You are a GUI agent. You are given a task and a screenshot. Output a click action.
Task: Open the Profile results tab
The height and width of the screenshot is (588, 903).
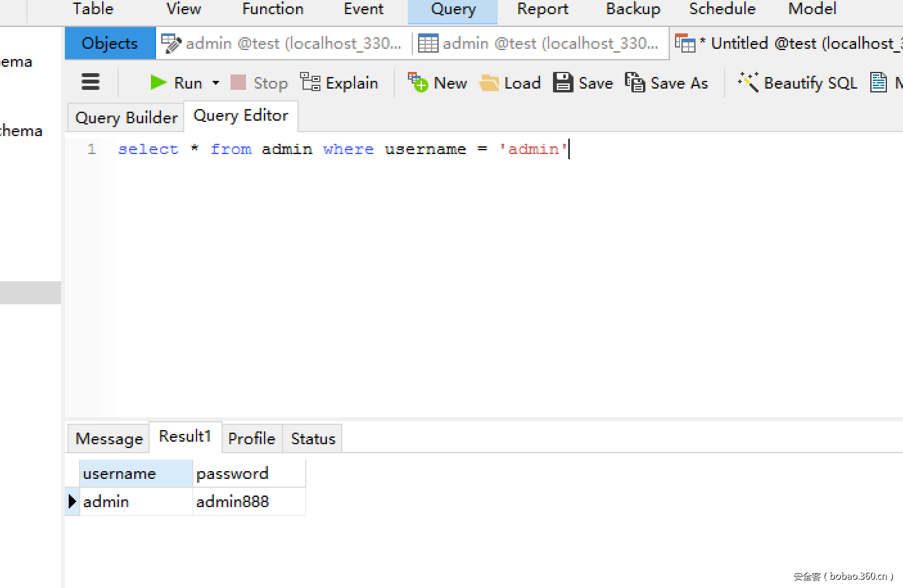[x=252, y=438]
